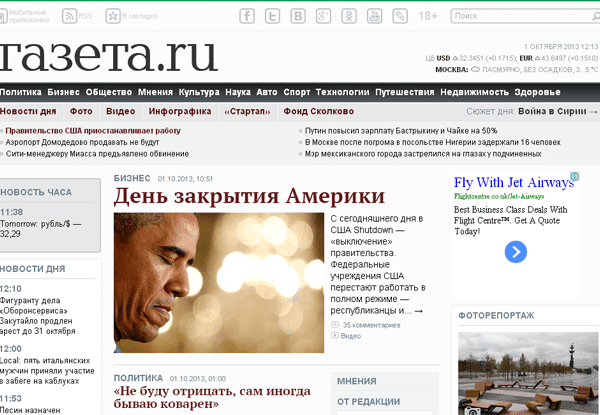
Task: Click the EUR exchange rate
Action: pyautogui.click(x=559, y=58)
